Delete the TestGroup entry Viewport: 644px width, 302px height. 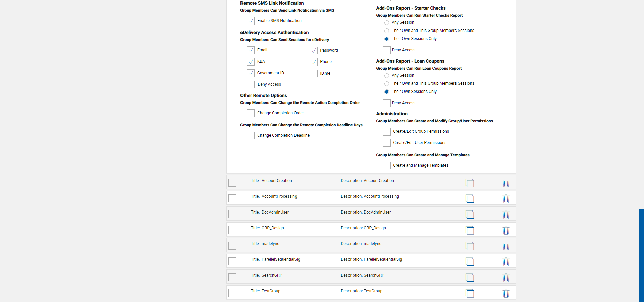[x=506, y=293]
